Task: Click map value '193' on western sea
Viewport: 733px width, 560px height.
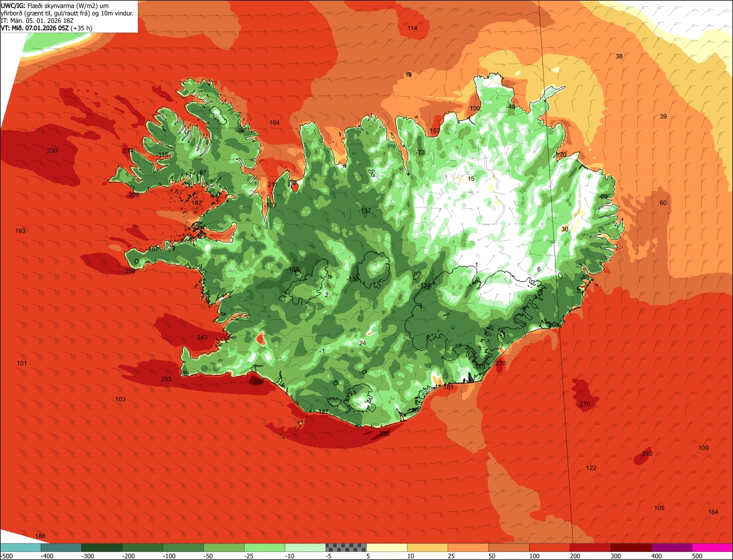Action: (20, 231)
